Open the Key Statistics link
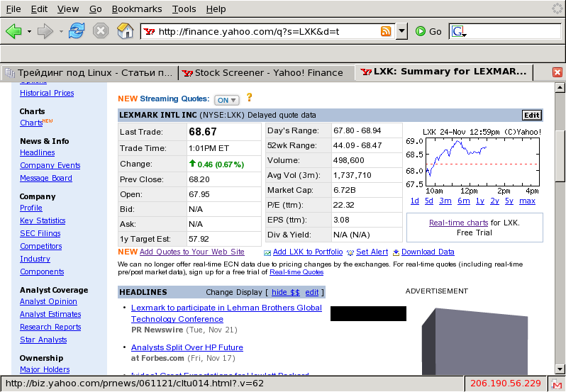This screenshot has height=392, width=566. coord(43,220)
